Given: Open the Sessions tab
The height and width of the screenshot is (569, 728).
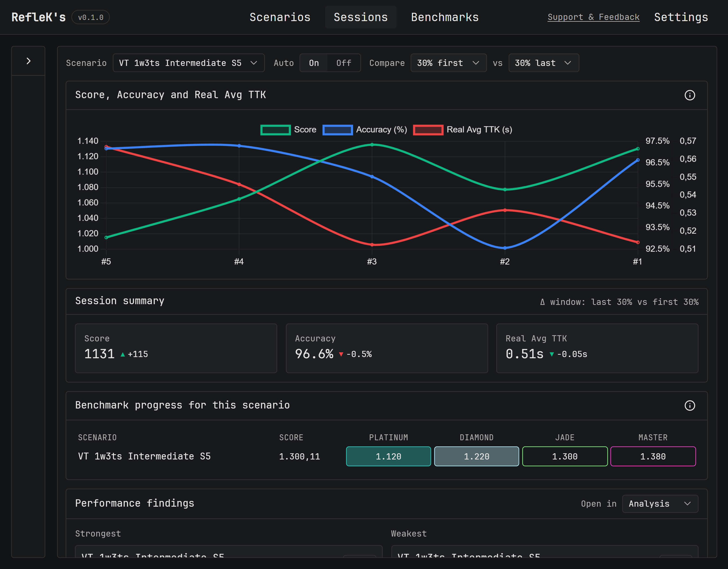Looking at the screenshot, I should [361, 17].
